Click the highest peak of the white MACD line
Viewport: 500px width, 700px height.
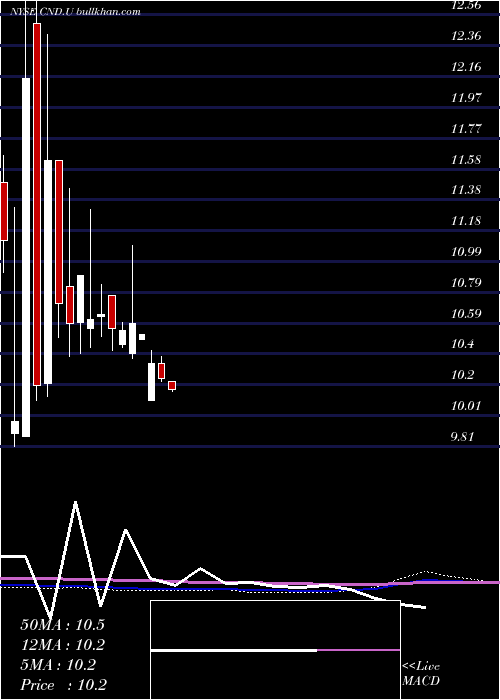(75, 502)
